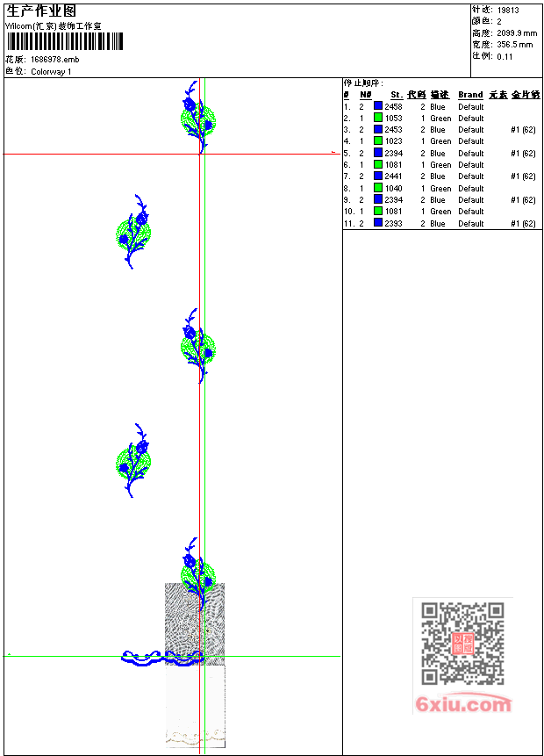This screenshot has height=756, width=544.
Task: Click the white fabric sample at bottom
Action: pos(195,707)
